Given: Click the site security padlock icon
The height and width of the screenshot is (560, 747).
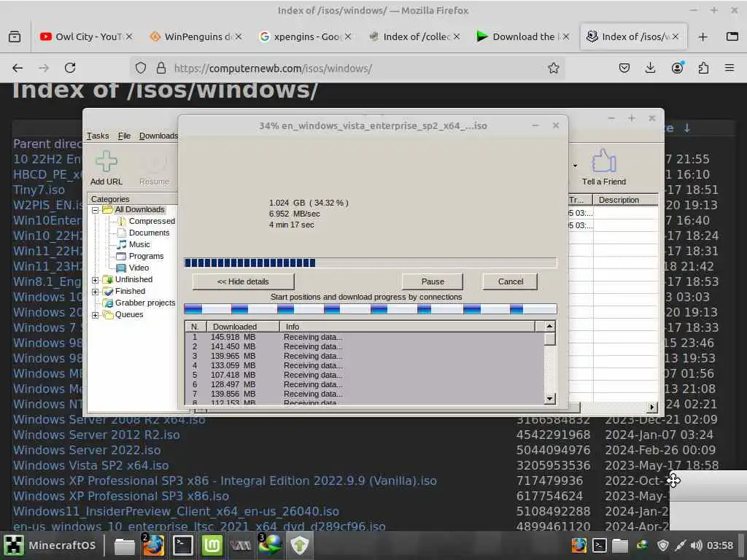Looking at the screenshot, I should tap(161, 68).
